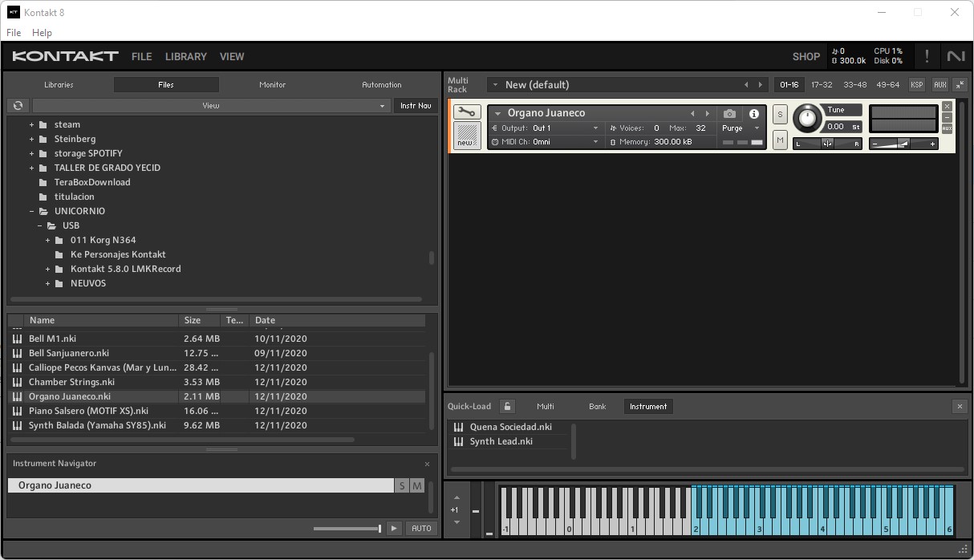This screenshot has height=560, width=974.
Task: Minimize the Organo Juaneco instrument header
Action: tap(947, 117)
